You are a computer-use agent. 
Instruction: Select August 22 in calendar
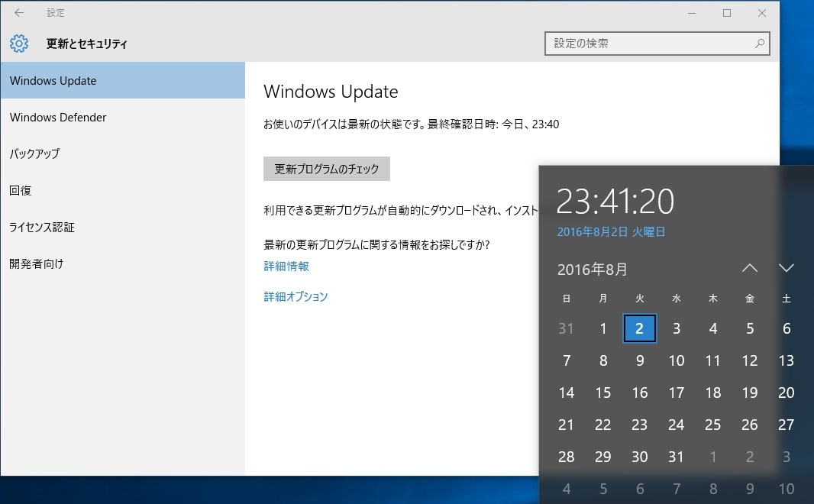[602, 425]
